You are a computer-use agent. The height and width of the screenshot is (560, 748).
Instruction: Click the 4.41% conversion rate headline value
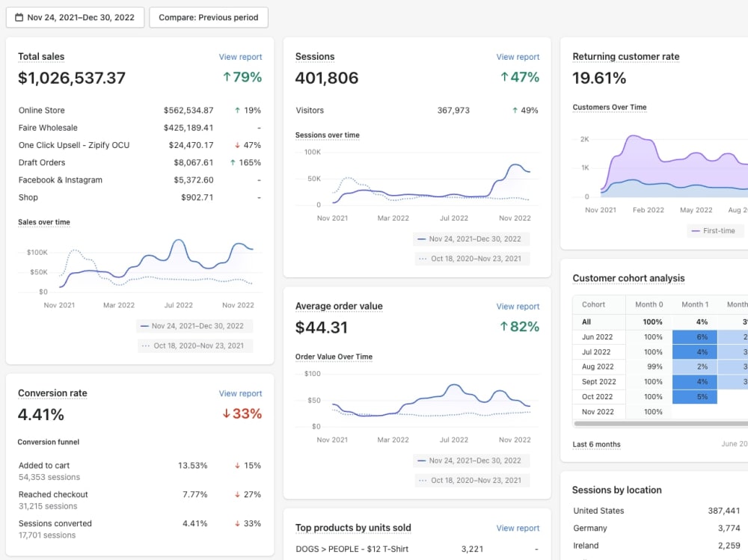(41, 414)
